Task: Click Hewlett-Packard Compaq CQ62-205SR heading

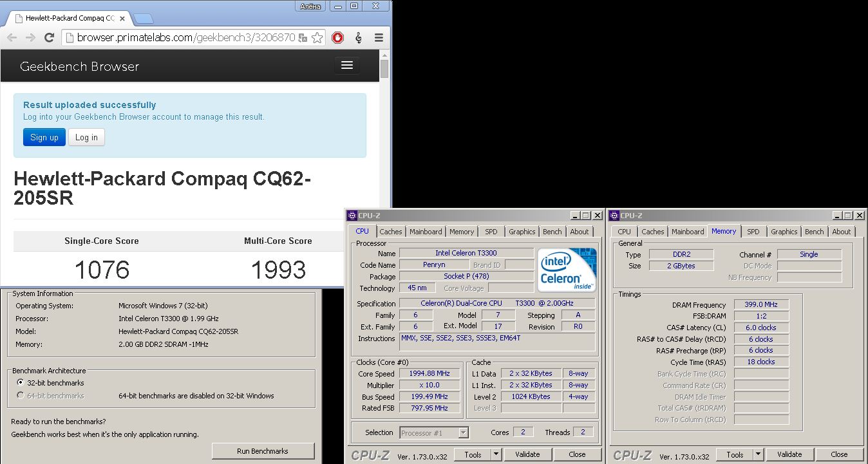Action: click(x=162, y=188)
